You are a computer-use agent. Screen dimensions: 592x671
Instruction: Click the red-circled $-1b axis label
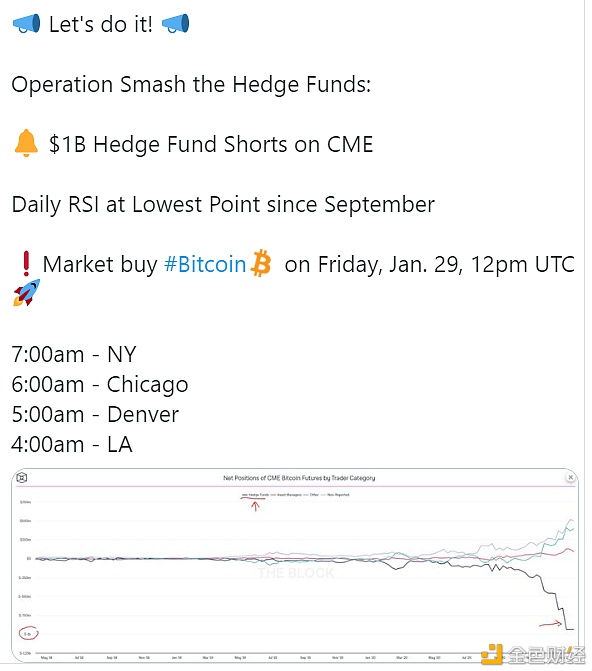tap(28, 633)
